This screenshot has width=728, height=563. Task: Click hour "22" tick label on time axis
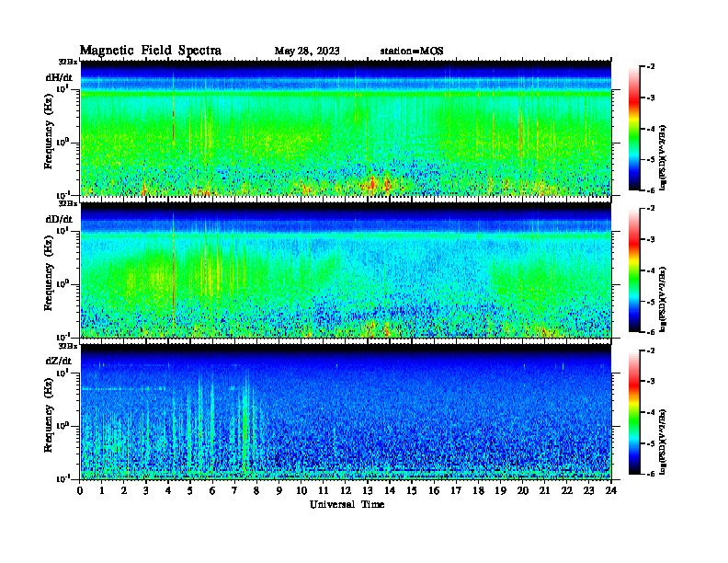(x=567, y=491)
